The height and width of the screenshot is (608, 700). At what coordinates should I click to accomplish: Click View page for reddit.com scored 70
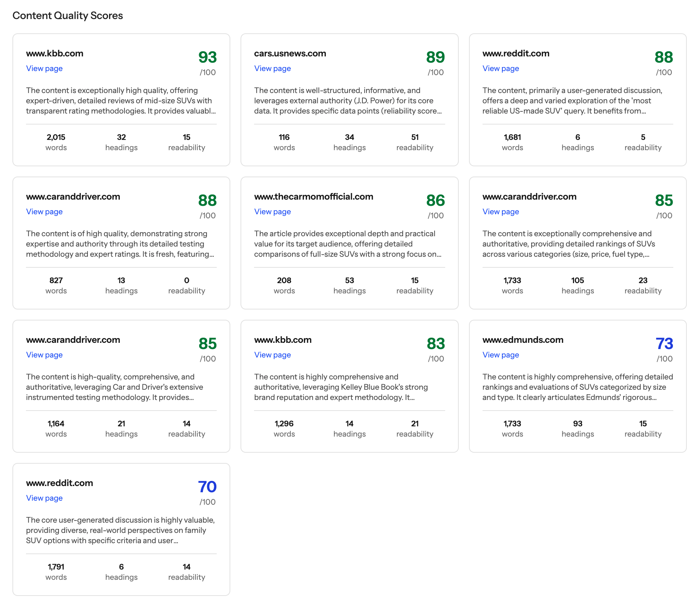click(x=44, y=498)
